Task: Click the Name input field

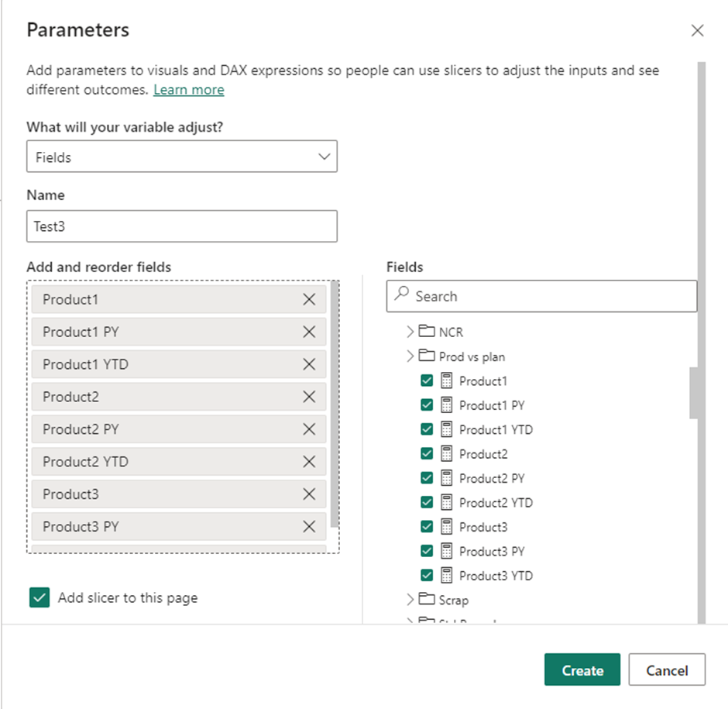Action: pyautogui.click(x=182, y=226)
